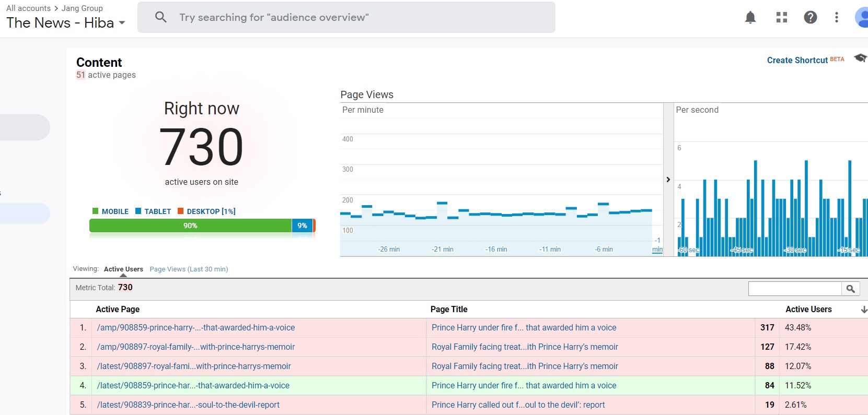Open /amp/908859-prince-harry active page link
The height and width of the screenshot is (415, 868).
[196, 328]
